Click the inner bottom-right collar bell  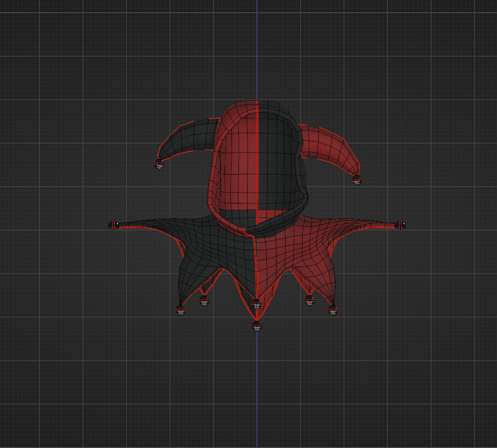[x=310, y=301]
